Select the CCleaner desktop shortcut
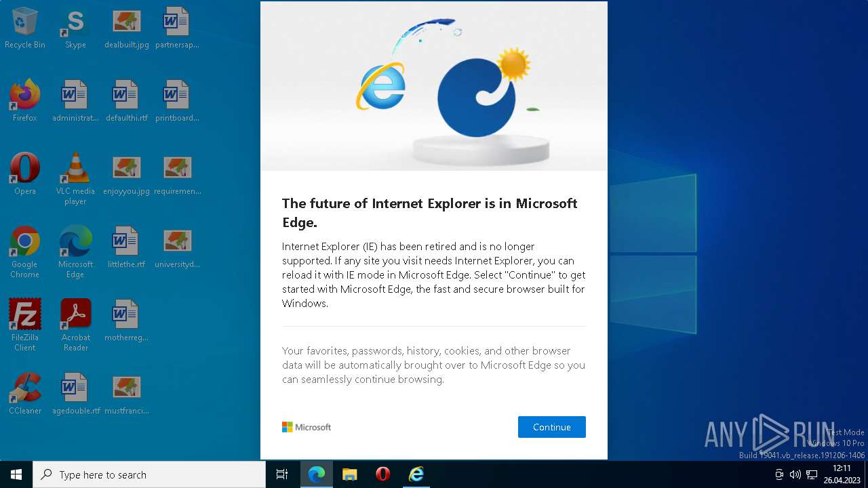The height and width of the screenshot is (488, 868). click(x=25, y=394)
